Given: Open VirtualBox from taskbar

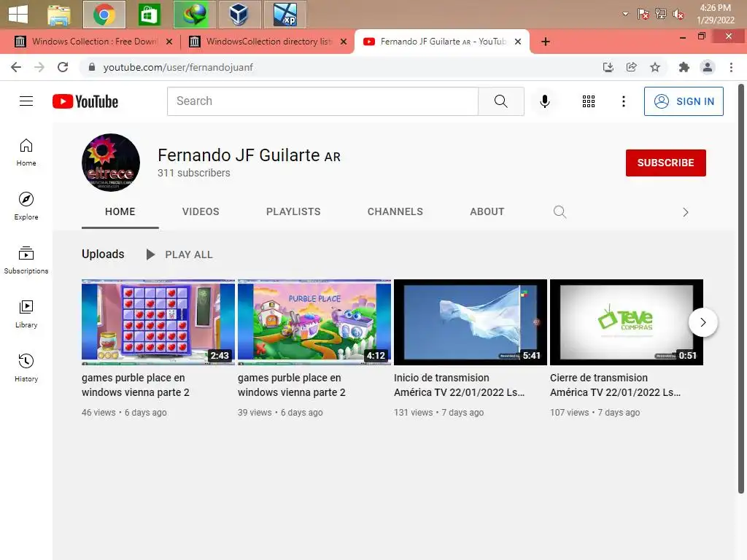Looking at the screenshot, I should coord(239,15).
